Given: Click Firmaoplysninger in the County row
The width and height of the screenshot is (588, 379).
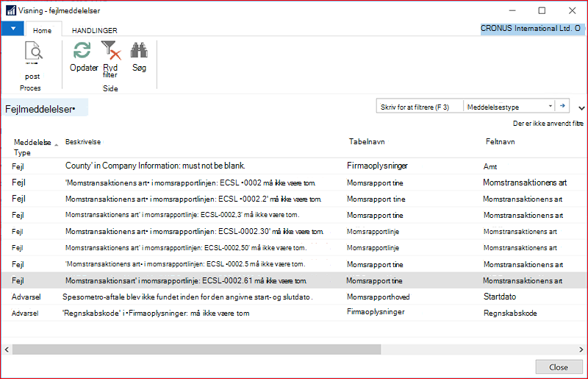Looking at the screenshot, I should (x=377, y=166).
